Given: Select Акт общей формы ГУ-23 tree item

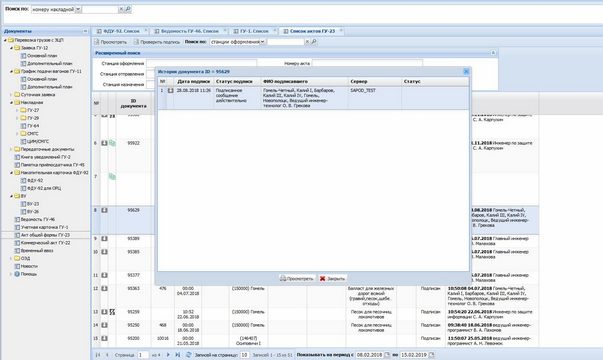Looking at the screenshot, I should coord(45,235).
